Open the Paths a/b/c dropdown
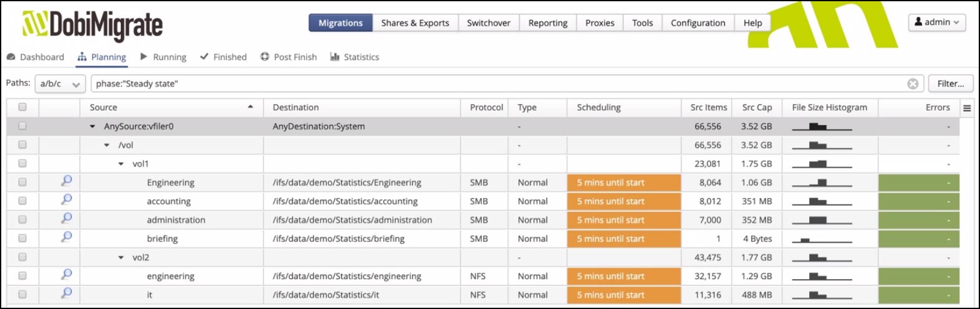 coord(60,83)
